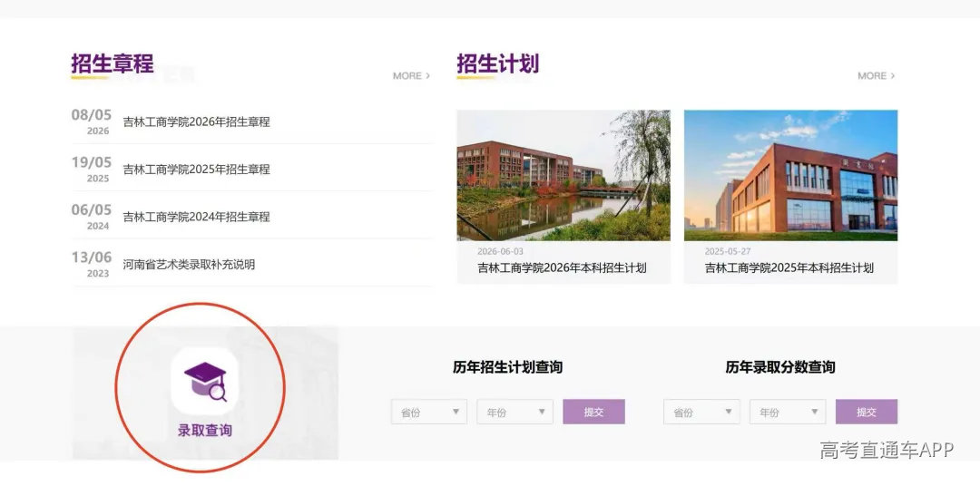980x486 pixels.
Task: Click the 19/05 2025 date entry
Action: tap(92, 170)
